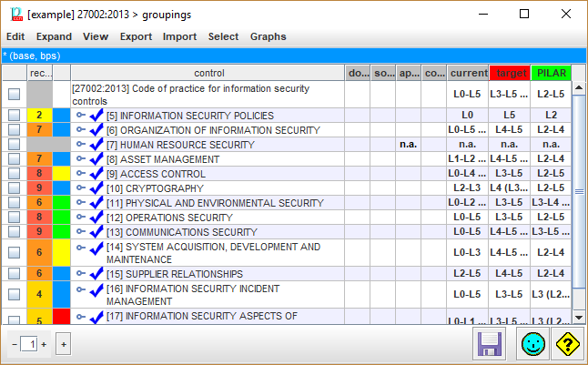The image size is (588, 365).
Task: Open the Graphs menu
Action: click(x=268, y=36)
